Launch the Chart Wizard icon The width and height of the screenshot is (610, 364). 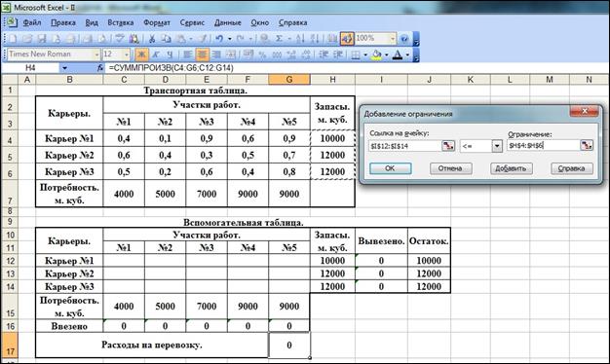[332, 39]
